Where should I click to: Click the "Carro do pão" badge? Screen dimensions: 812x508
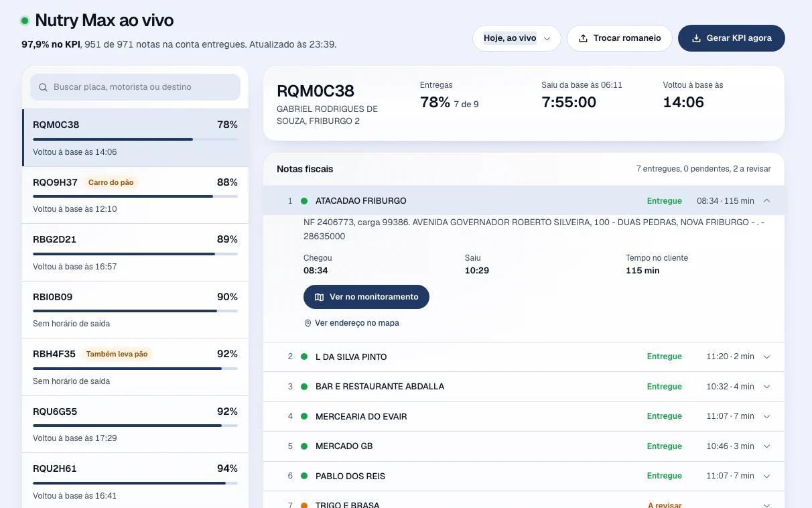[x=111, y=182]
